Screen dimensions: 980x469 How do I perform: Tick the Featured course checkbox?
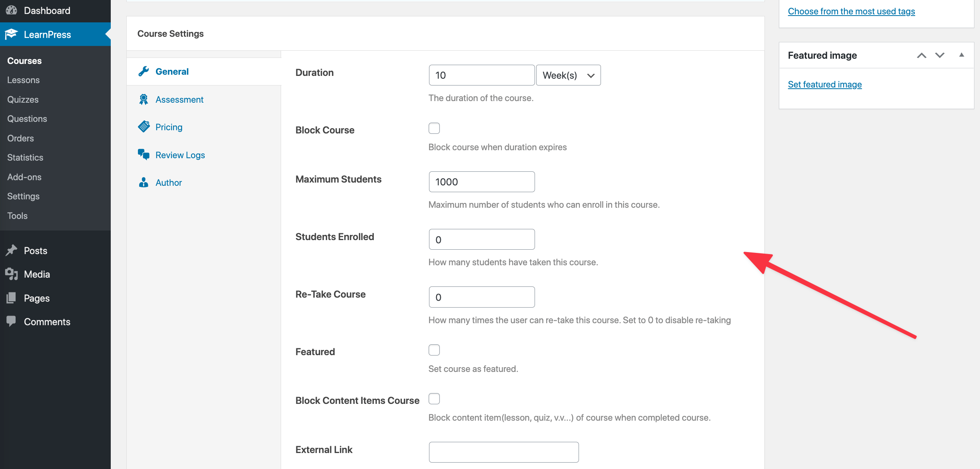pyautogui.click(x=434, y=350)
